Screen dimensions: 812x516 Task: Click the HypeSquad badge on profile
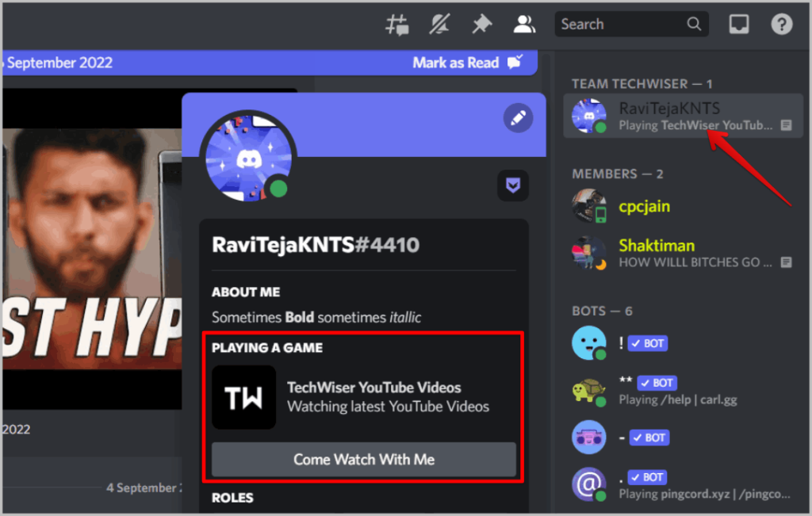pos(513,185)
